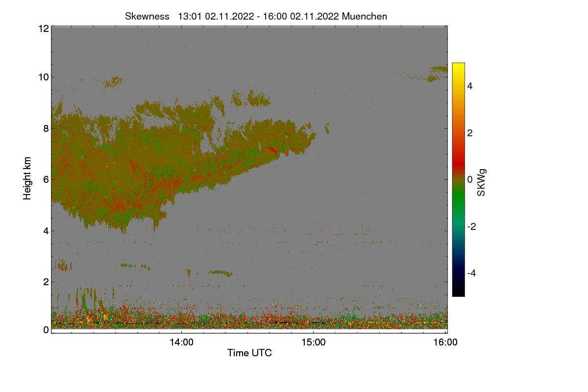
Task: Click the small cloud patch near 10 km at 16:00
Action: (x=437, y=73)
